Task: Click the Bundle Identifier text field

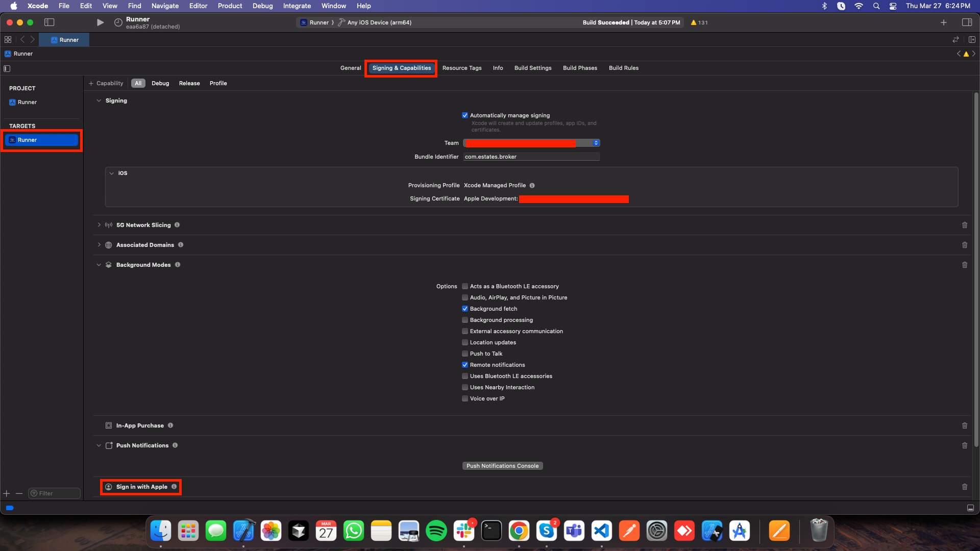Action: point(531,157)
